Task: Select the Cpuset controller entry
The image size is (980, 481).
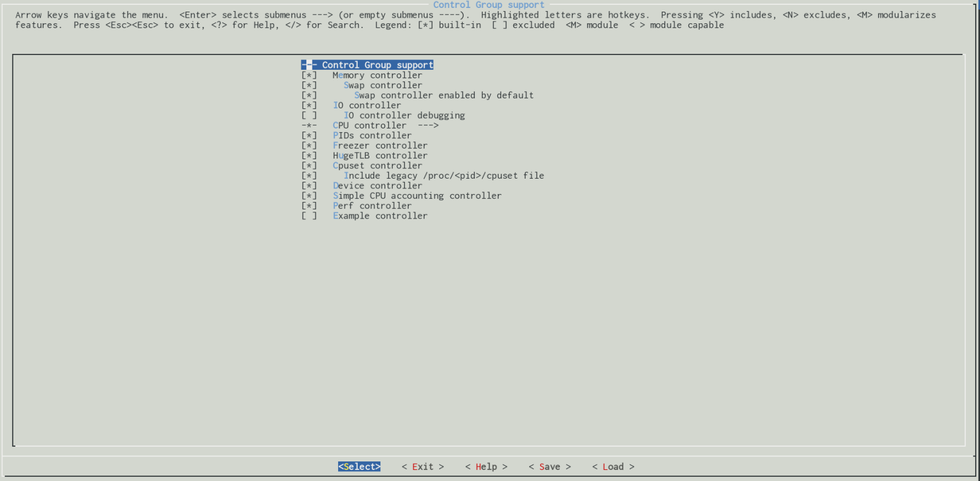Action: tap(377, 166)
